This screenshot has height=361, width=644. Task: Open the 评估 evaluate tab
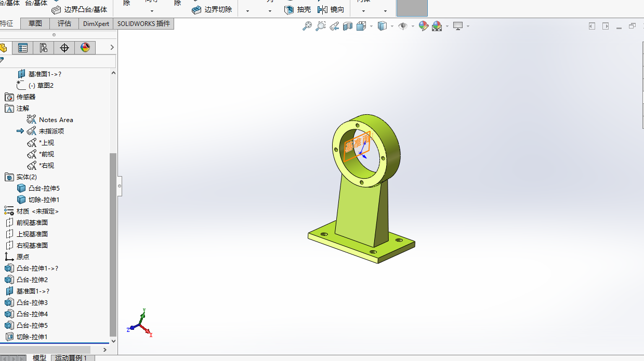tap(64, 23)
